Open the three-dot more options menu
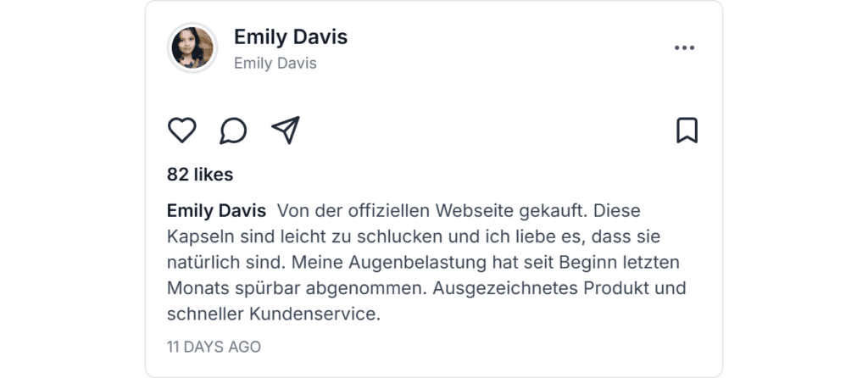The image size is (868, 378). [684, 48]
